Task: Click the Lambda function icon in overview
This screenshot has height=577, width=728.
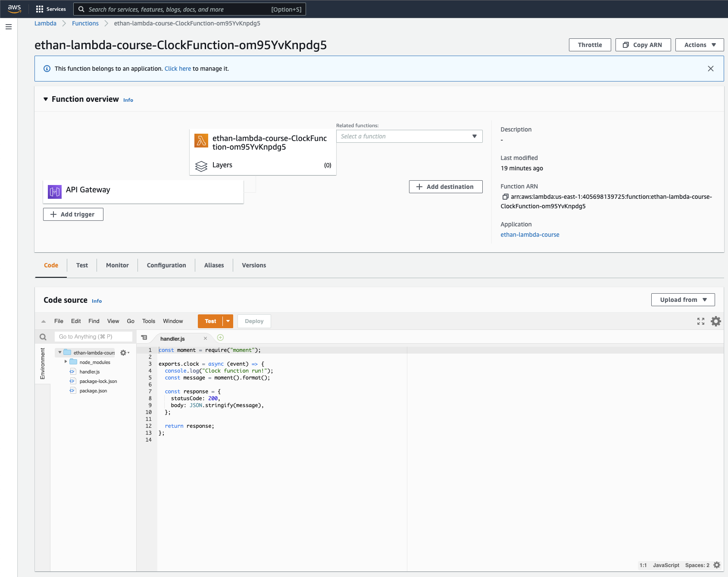Action: tap(201, 141)
